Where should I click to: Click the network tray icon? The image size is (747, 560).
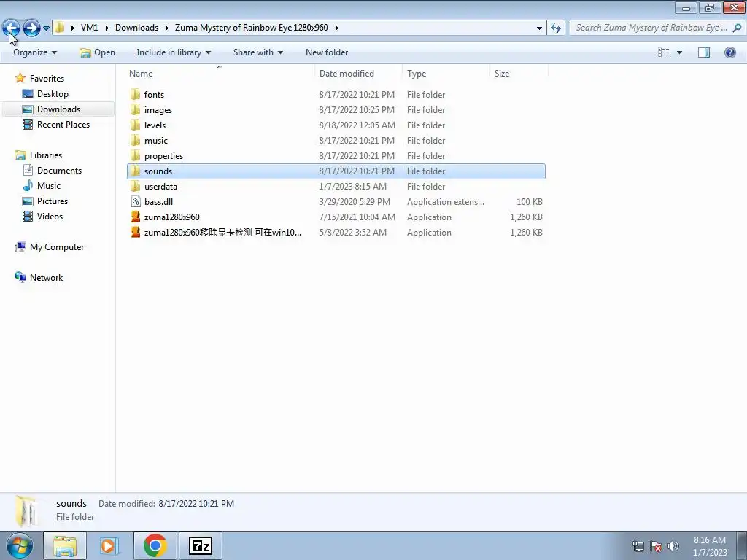[638, 546]
